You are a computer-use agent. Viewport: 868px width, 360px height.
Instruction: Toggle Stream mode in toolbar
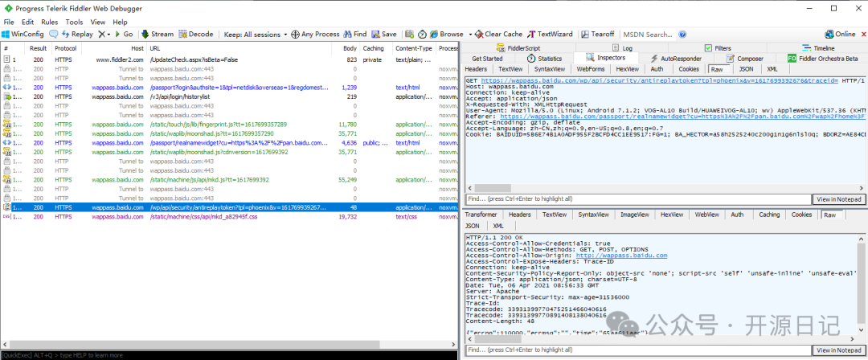(x=157, y=35)
